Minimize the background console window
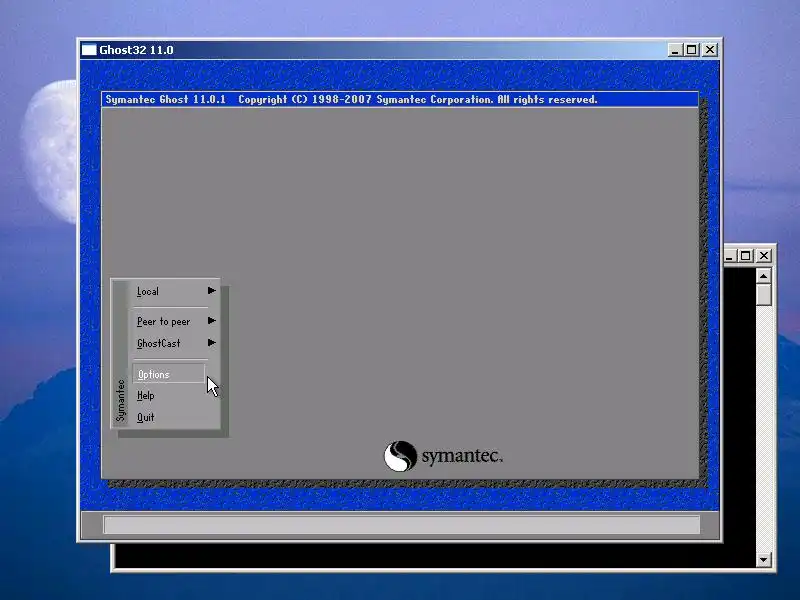Image resolution: width=800 pixels, height=600 pixels. coord(730,256)
